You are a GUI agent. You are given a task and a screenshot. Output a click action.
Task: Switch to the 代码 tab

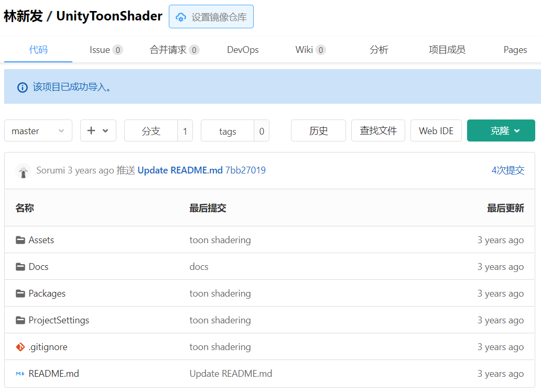click(38, 50)
